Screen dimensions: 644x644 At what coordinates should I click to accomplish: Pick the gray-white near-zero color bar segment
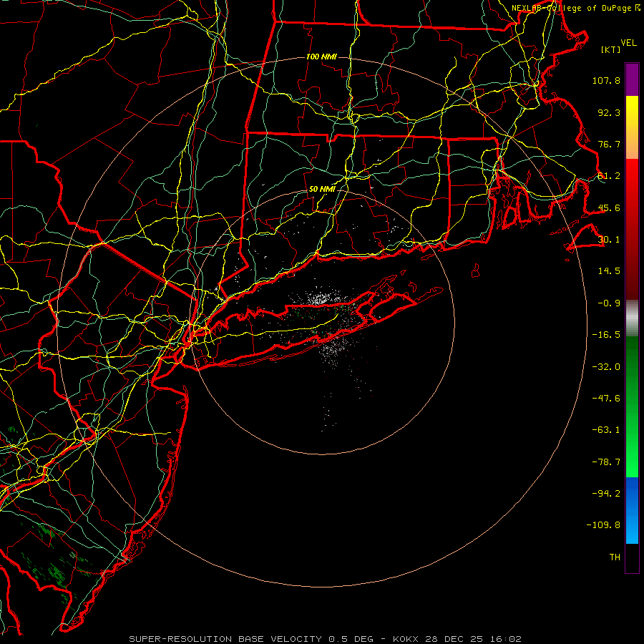pos(632,318)
